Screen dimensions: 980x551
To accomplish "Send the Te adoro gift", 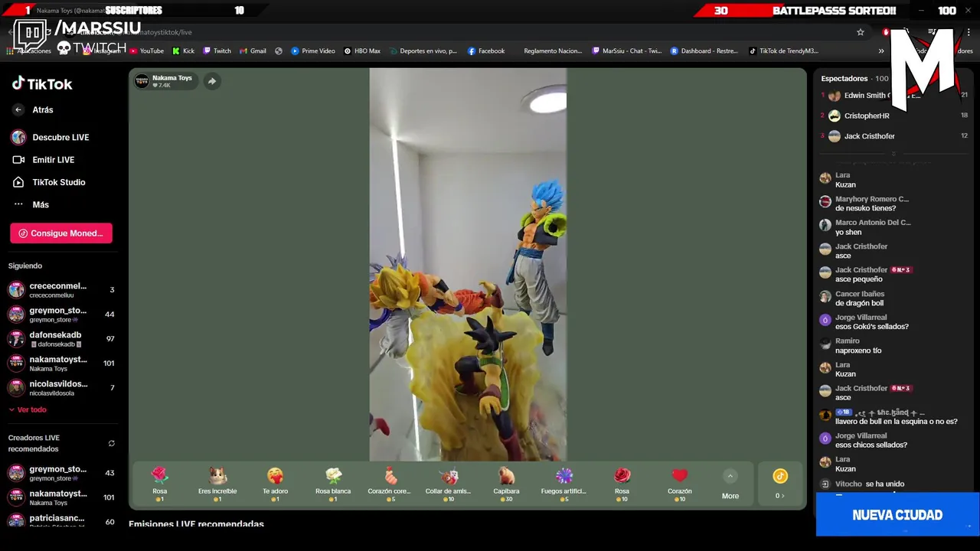I will [275, 484].
